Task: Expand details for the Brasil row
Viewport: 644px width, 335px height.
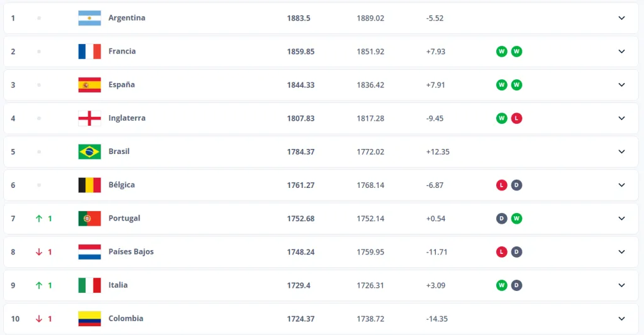Action: pos(621,151)
